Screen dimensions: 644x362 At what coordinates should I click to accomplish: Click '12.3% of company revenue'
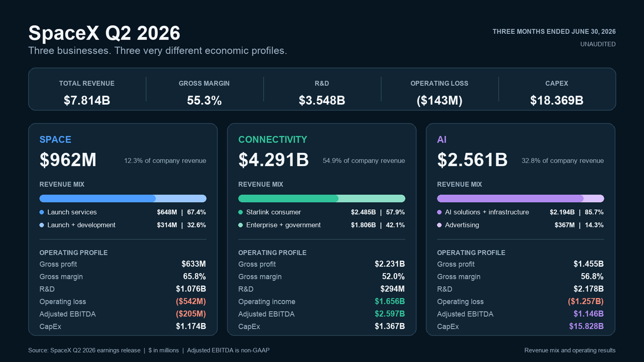[165, 161]
